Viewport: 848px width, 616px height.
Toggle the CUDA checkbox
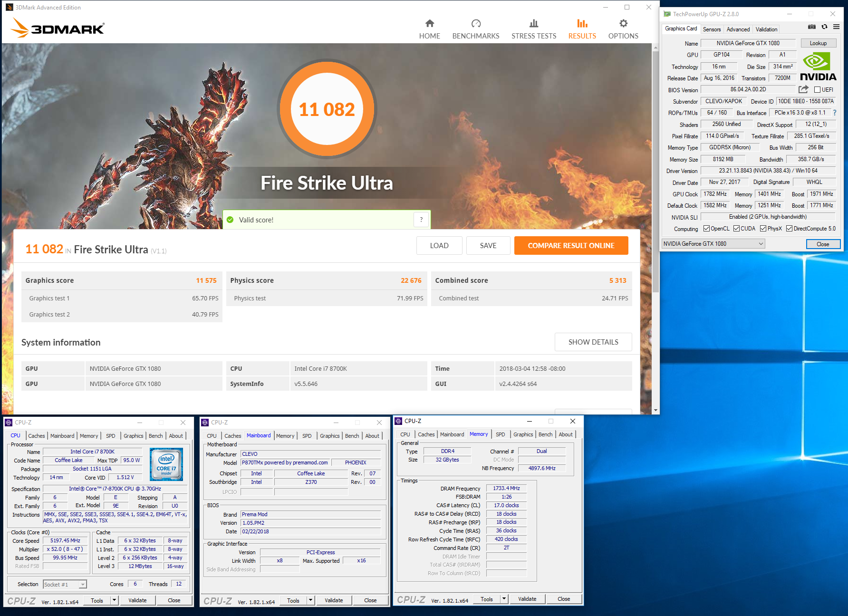tap(736, 229)
